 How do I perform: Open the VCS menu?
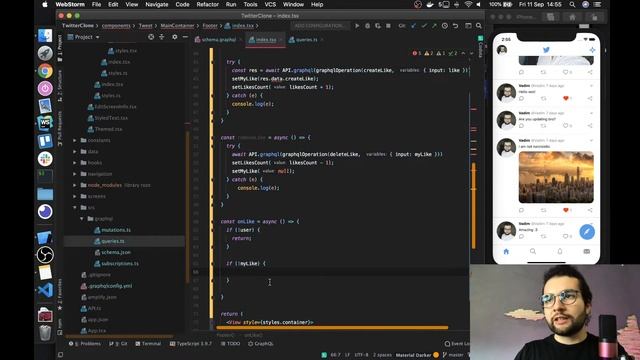(x=270, y=4)
